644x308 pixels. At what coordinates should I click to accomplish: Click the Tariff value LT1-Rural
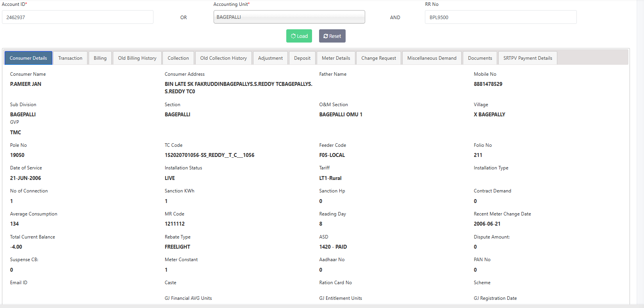pos(330,178)
